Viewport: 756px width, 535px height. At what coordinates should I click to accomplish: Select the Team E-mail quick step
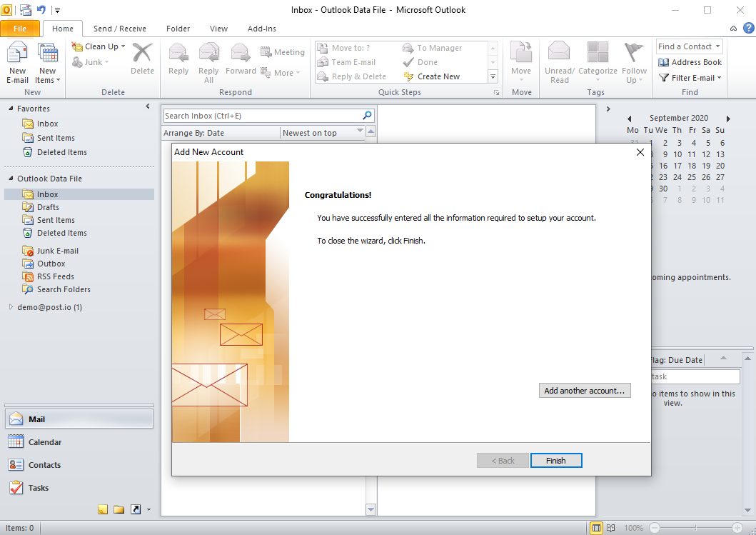tap(346, 62)
